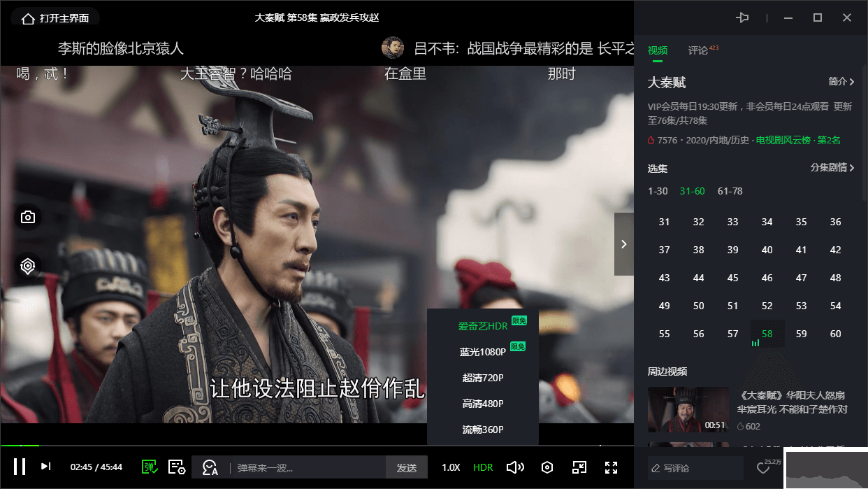Screen dimensions: 868x489
Task: Open the HDR quality selector
Action: [x=483, y=467]
